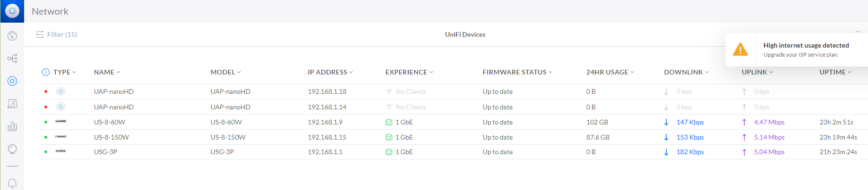Click the Filter sliders icon
The height and width of the screenshot is (190, 868).
click(40, 34)
